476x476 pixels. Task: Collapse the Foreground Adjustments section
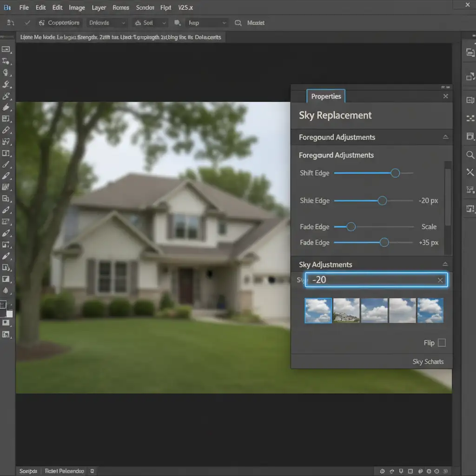coord(445,137)
